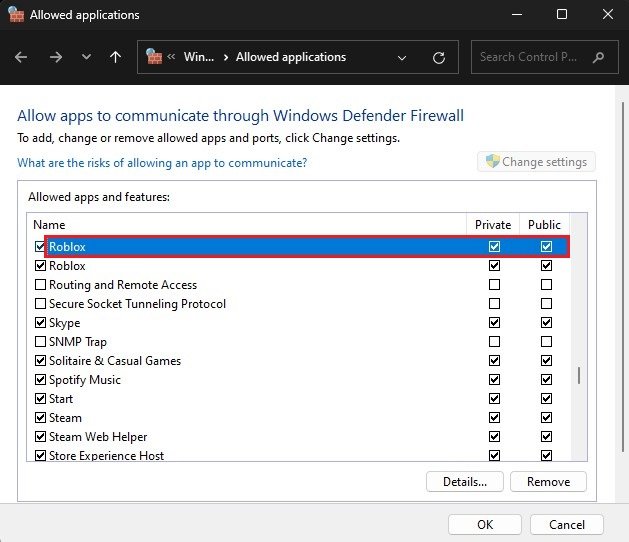Viewport: 629px width, 542px height.
Task: Click the Back navigation arrow
Action: coord(21,57)
